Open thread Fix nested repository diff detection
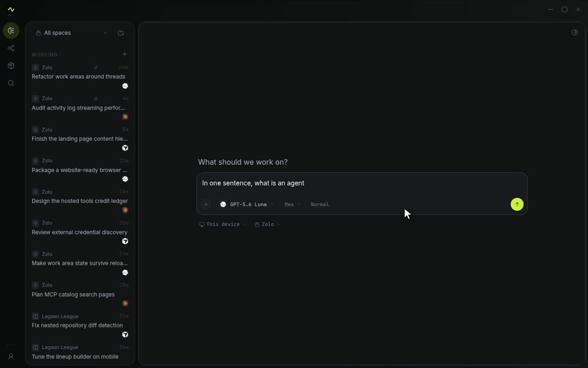Viewport: 588px width, 368px height. [x=80, y=325]
